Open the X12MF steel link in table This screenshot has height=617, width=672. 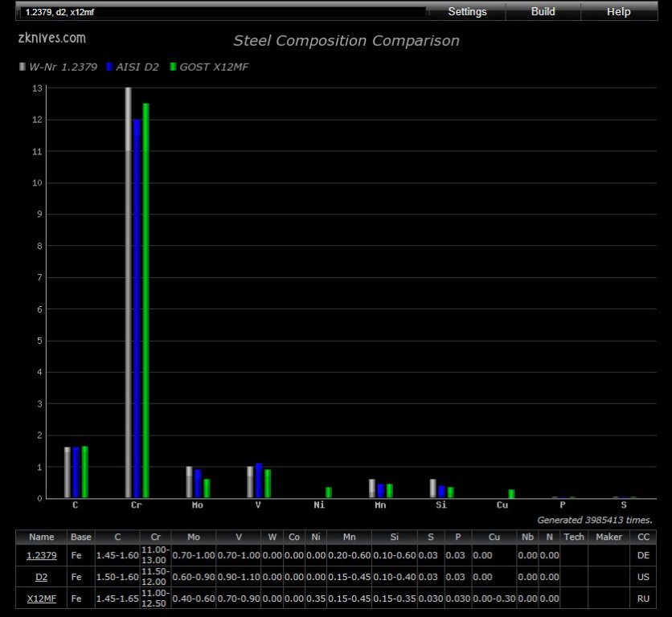[x=42, y=599]
